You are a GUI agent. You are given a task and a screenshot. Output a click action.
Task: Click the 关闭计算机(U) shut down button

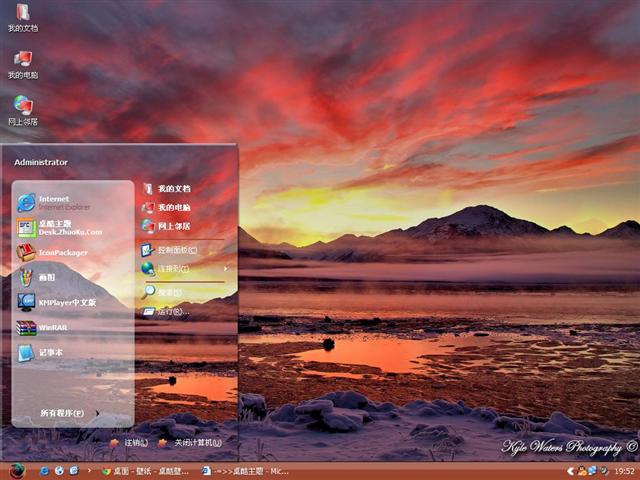(190, 442)
